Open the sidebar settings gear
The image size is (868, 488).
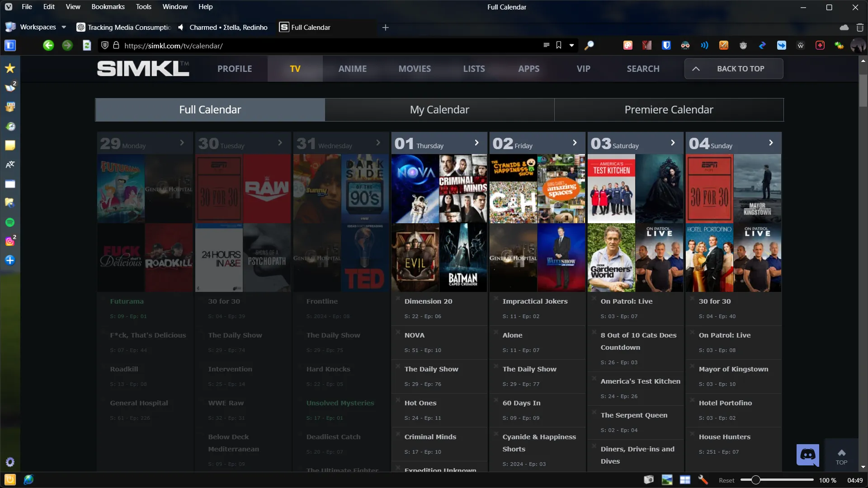[10, 462]
